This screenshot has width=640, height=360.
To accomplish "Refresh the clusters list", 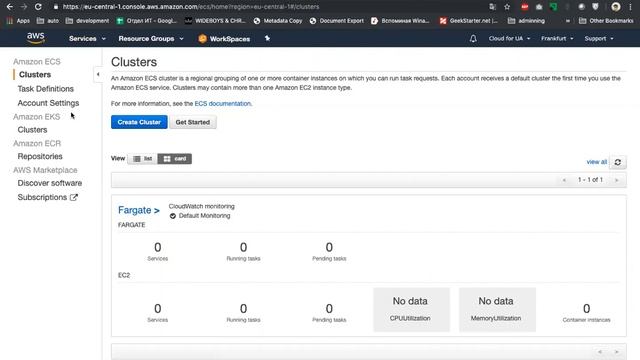I will pos(618,162).
